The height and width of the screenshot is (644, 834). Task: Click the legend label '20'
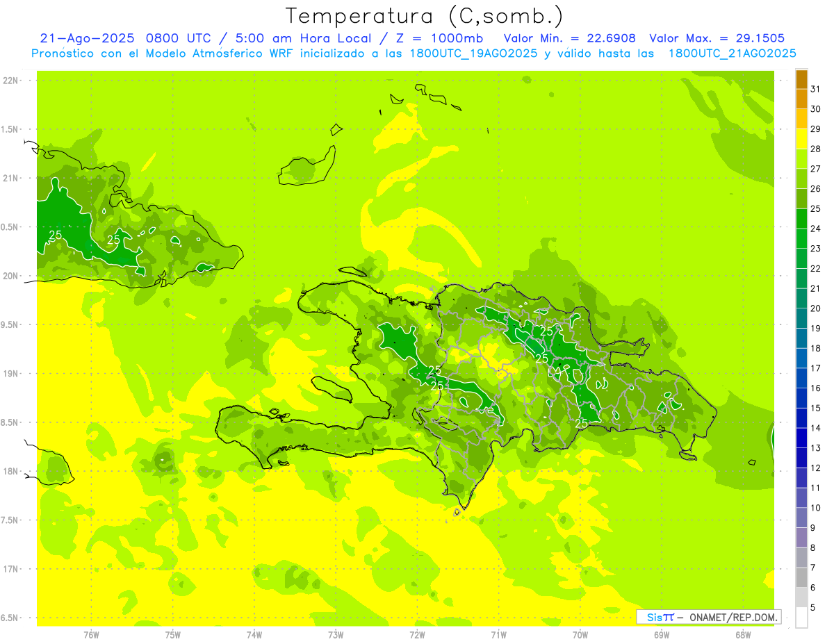pyautogui.click(x=816, y=308)
